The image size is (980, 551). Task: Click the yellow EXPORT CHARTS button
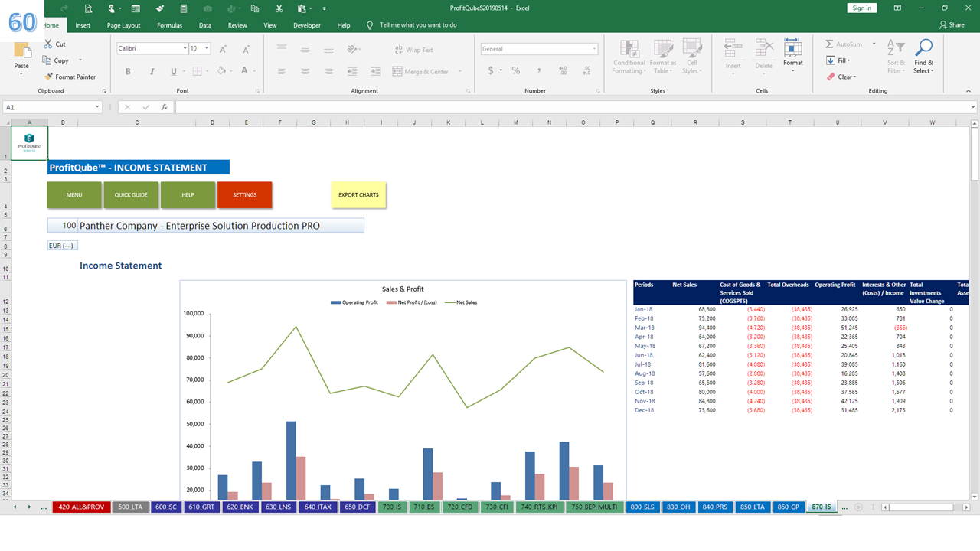pyautogui.click(x=358, y=195)
